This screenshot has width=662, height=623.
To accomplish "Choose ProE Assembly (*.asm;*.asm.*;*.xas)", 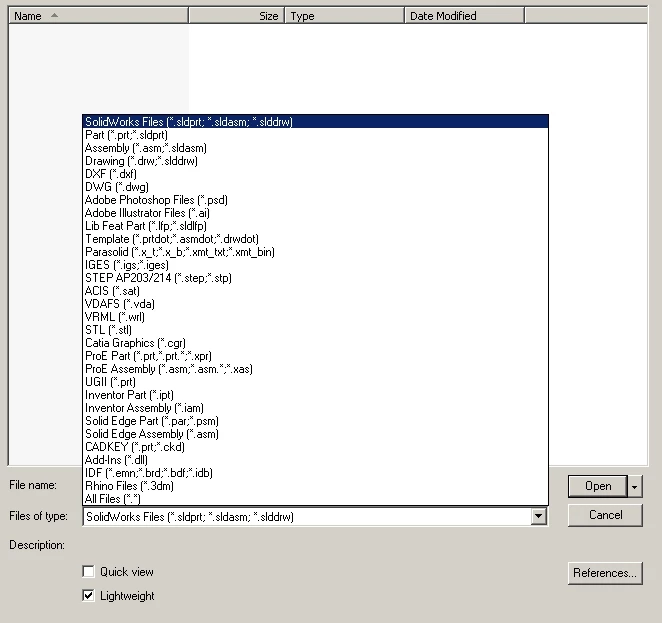I will tap(315, 368).
